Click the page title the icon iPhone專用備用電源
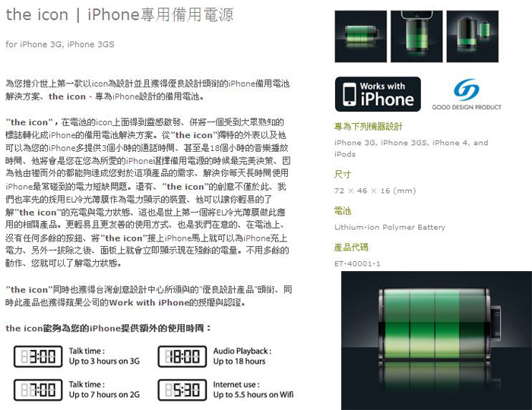This screenshot has height=410, width=532. [x=119, y=15]
